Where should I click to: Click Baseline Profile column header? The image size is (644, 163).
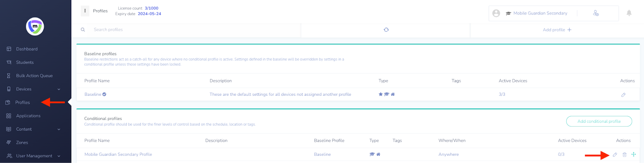329,140
